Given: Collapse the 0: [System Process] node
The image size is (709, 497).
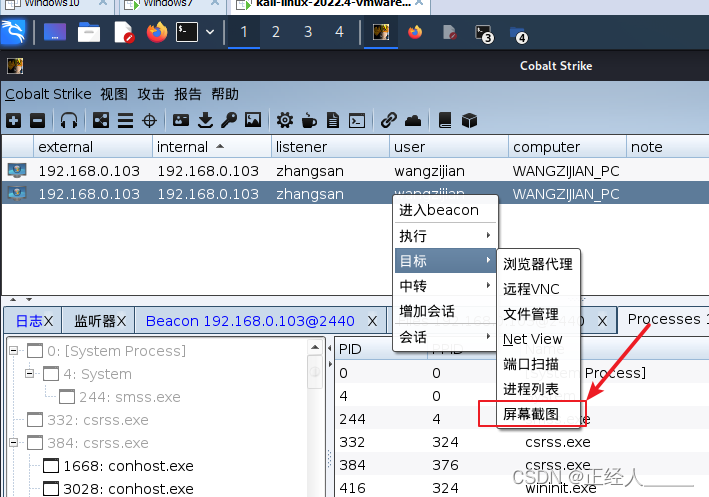Looking at the screenshot, I should [x=14, y=351].
